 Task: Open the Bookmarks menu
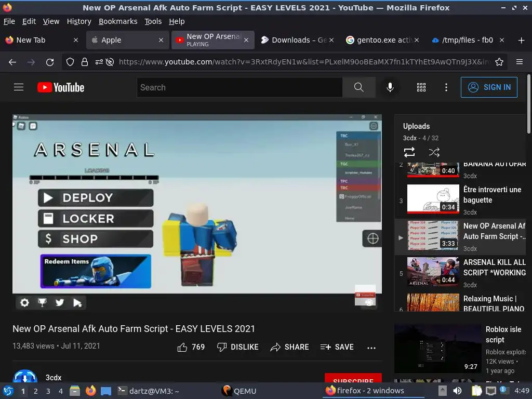(118, 21)
